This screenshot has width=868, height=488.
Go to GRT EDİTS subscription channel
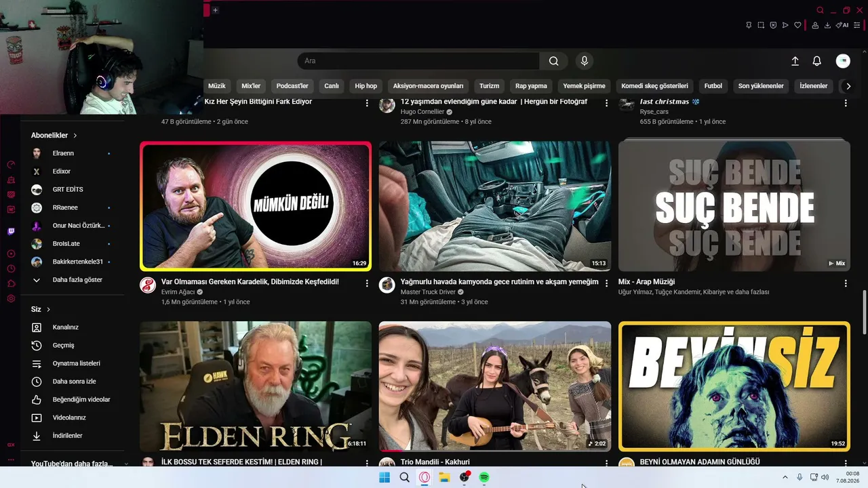[x=68, y=190]
